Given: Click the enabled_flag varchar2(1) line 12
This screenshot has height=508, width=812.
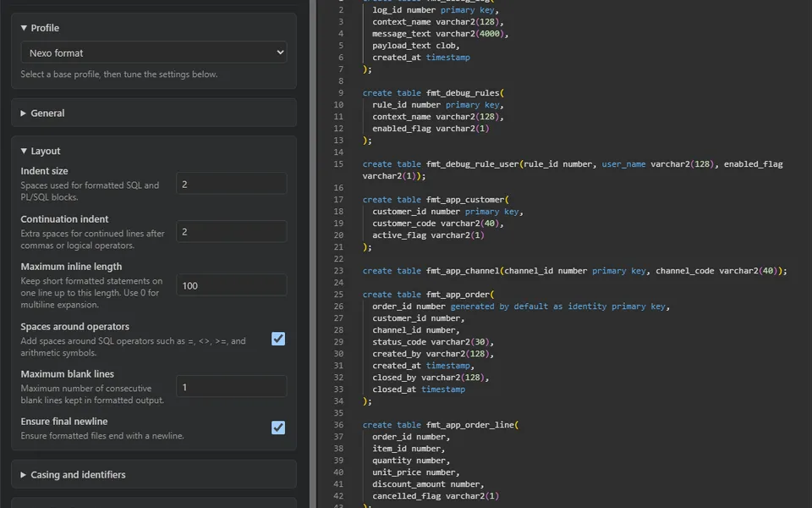Looking at the screenshot, I should (x=431, y=129).
